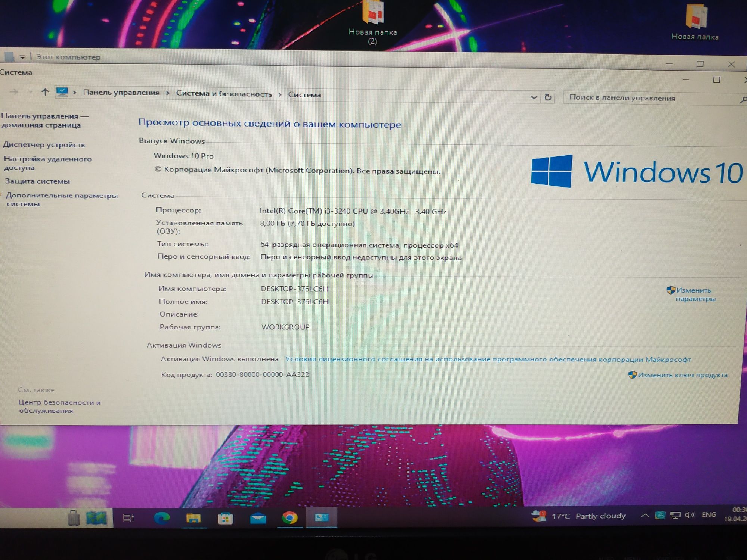The image size is (747, 560).
Task: Maximize the Система window
Action: click(716, 80)
